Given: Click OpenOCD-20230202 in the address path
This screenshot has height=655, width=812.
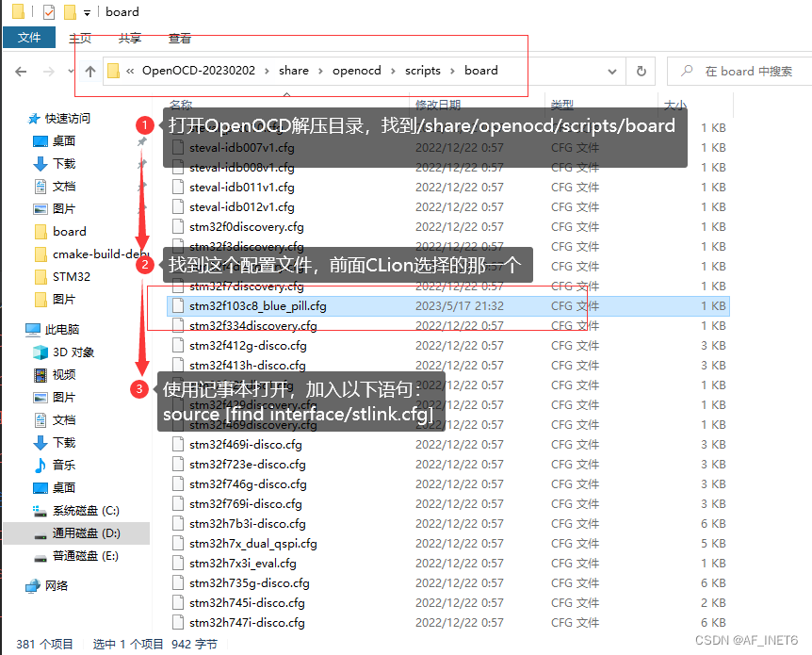Looking at the screenshot, I should (199, 71).
